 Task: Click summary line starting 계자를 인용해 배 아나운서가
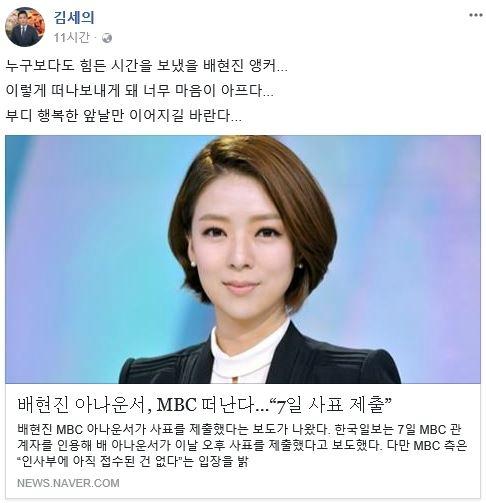(242, 445)
